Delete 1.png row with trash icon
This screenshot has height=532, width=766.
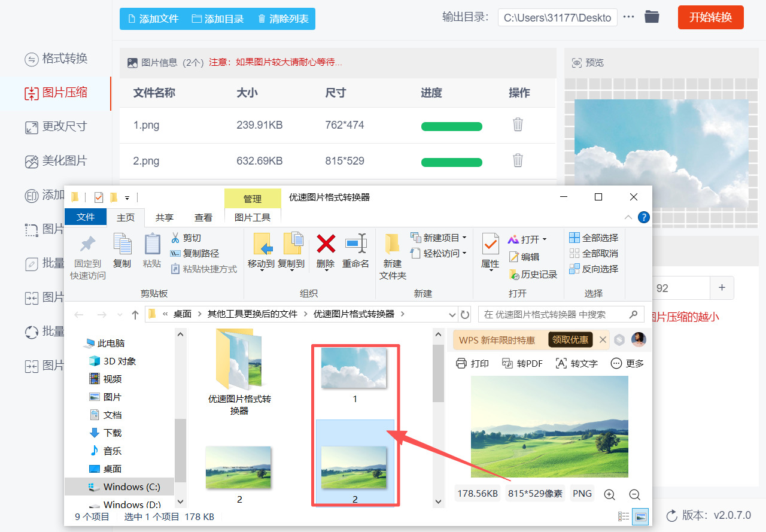518,124
